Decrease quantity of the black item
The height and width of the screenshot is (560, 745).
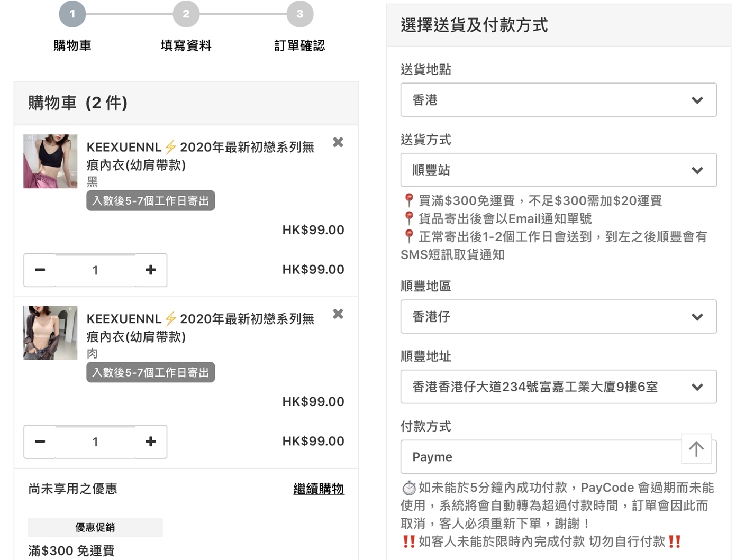(x=40, y=270)
